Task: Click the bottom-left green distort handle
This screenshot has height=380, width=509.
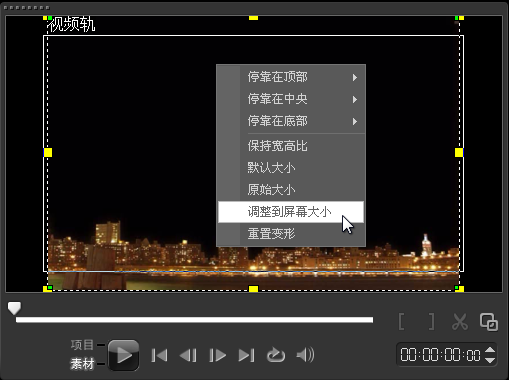Action: [50, 287]
